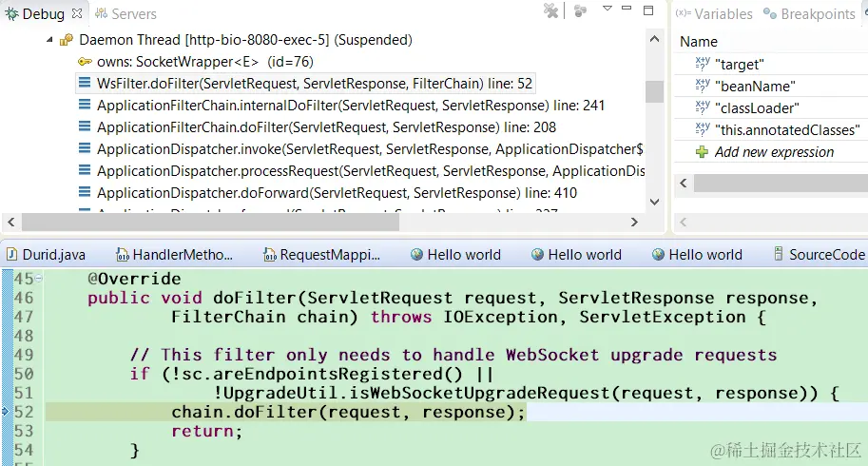Click the key icon beside owns: SocketWrapper
This screenshot has width=868, height=466.
coord(85,62)
